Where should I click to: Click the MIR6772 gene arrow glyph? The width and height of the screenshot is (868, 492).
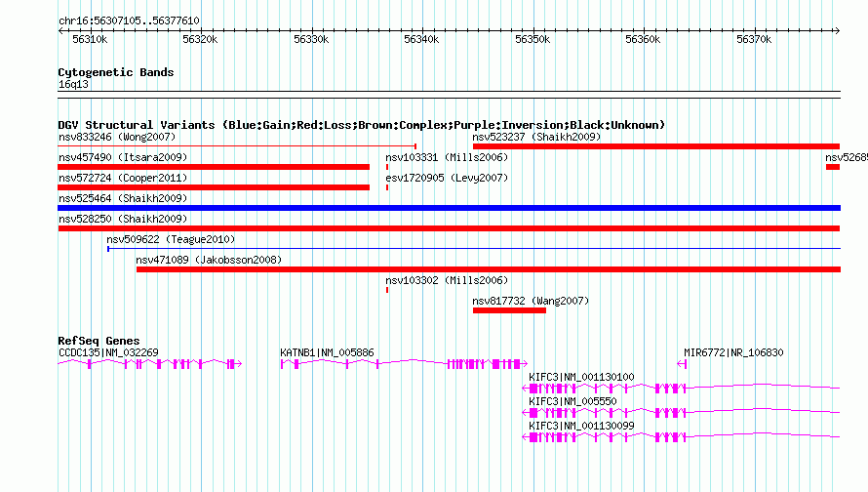(682, 364)
